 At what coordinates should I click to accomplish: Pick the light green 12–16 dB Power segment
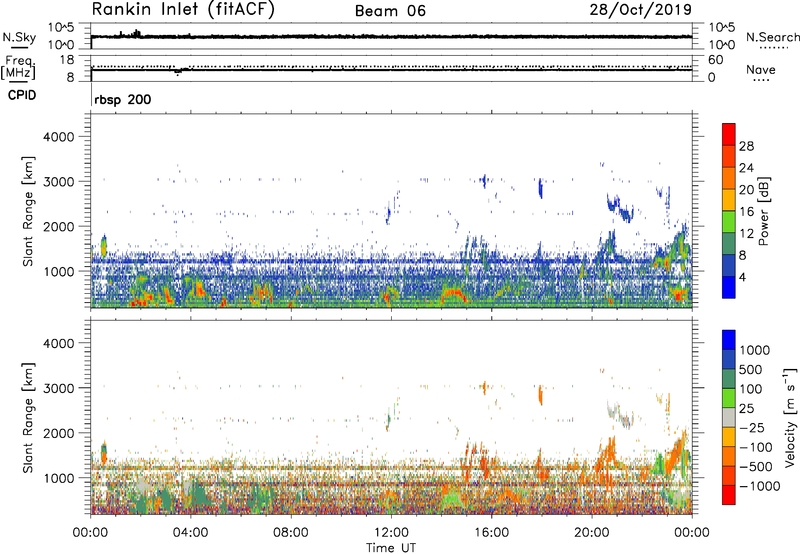(729, 222)
